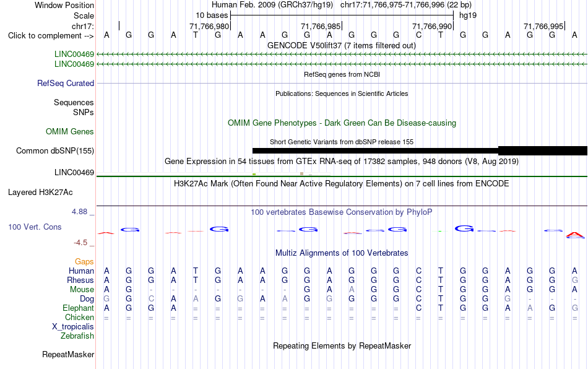Open the Common dbSNP(155) track label
588x369 pixels.
[x=54, y=150]
